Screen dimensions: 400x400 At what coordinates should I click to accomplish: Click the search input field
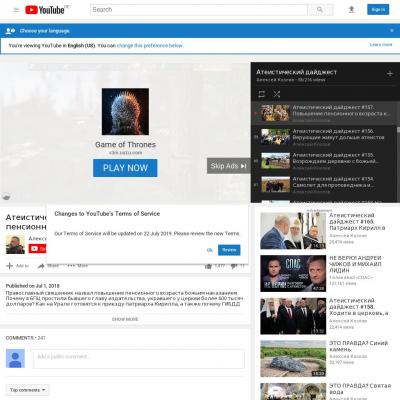pos(199,10)
